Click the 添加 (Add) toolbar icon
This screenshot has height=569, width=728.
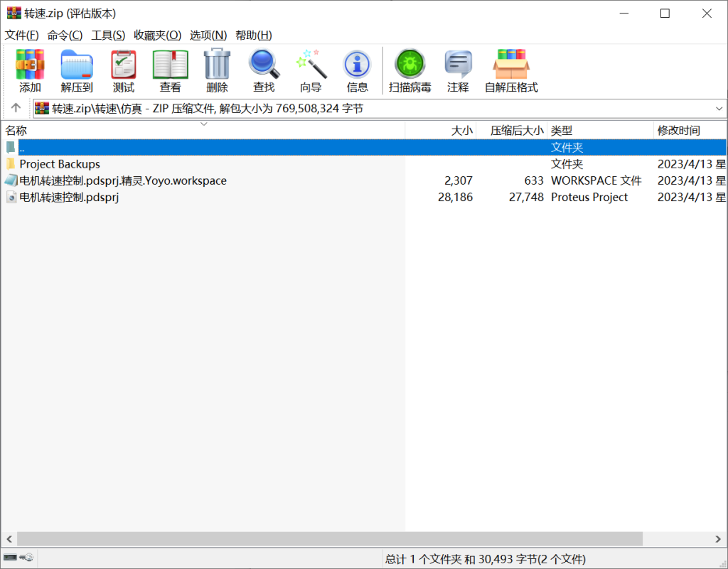pos(30,71)
